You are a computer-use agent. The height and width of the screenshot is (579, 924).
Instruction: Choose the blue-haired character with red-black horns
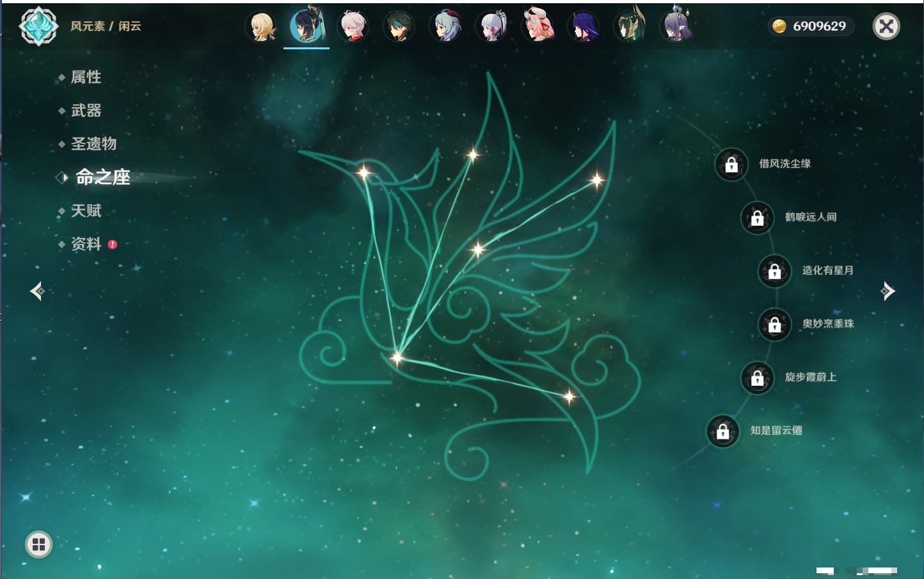click(445, 27)
